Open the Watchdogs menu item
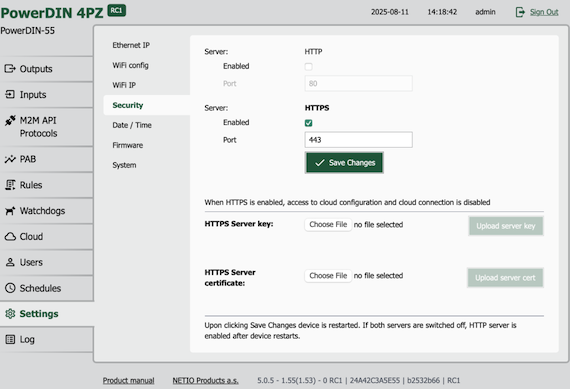 [47, 211]
